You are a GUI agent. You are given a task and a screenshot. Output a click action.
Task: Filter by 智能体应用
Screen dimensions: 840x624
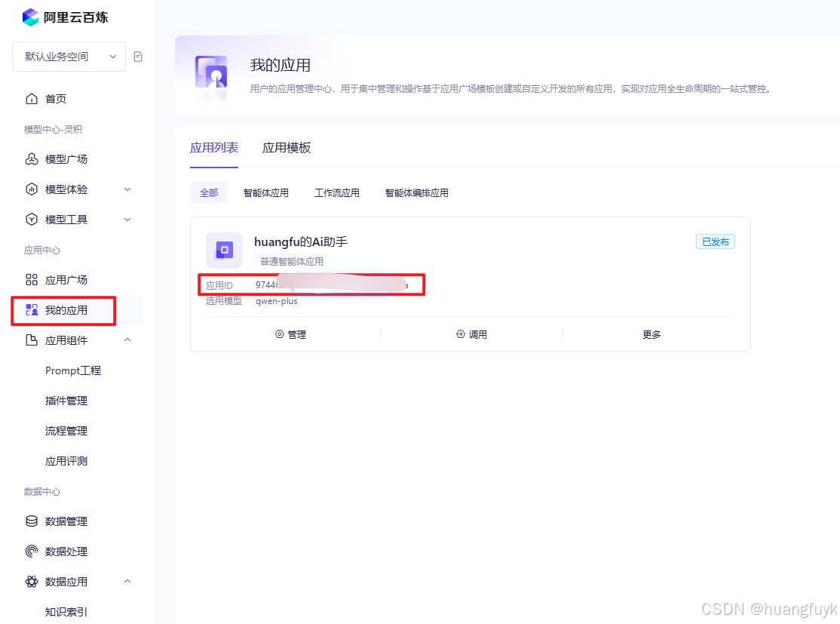pyautogui.click(x=265, y=192)
